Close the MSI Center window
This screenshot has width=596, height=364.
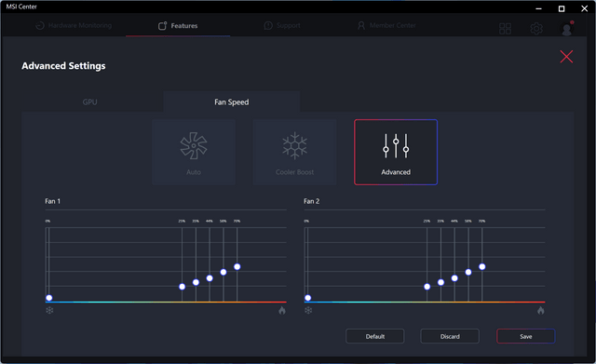pyautogui.click(x=584, y=8)
